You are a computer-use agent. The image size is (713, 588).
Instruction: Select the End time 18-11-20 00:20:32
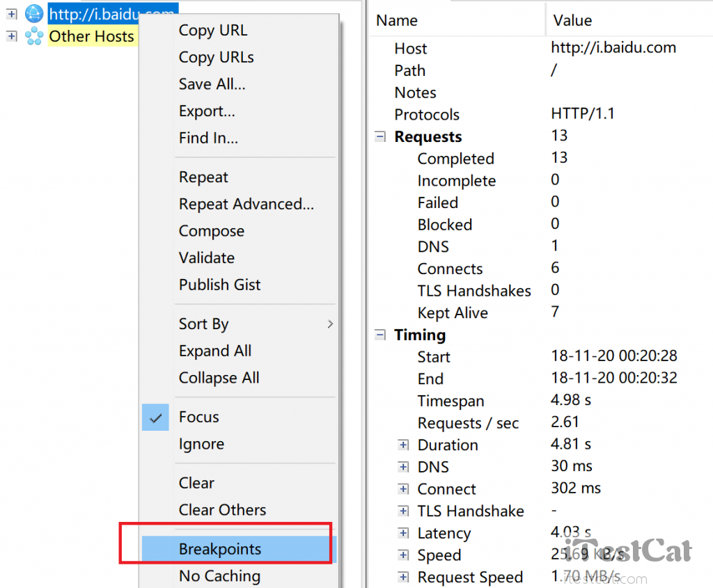[x=614, y=378]
